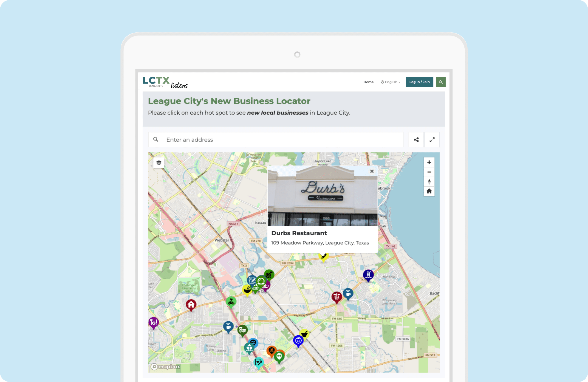Collapse the Durbs Restaurant popup

point(372,171)
